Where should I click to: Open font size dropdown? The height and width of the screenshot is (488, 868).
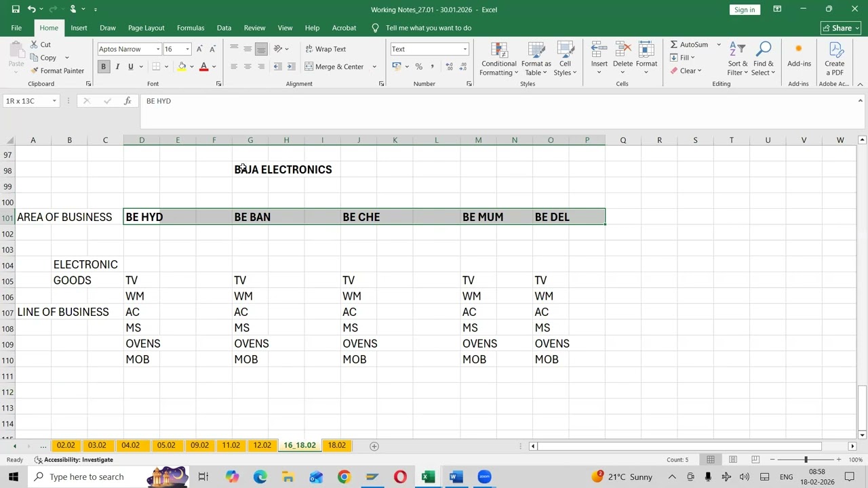pyautogui.click(x=187, y=49)
